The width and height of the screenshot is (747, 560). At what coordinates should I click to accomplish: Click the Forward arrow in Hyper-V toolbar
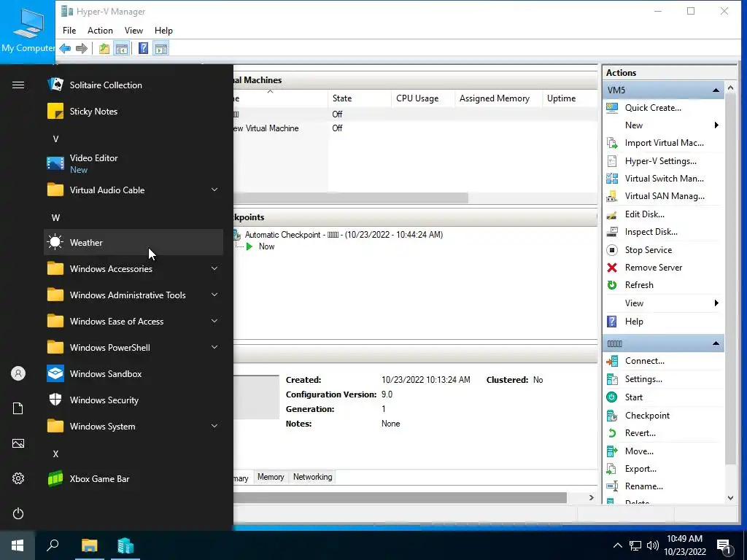tap(82, 48)
